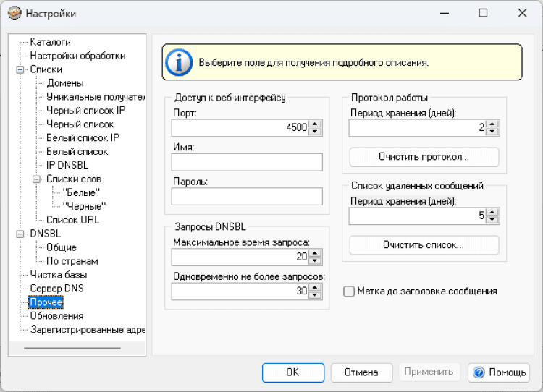The image size is (543, 392).
Task: Enable Метка до заголовка сообщения checkbox
Action: (350, 291)
